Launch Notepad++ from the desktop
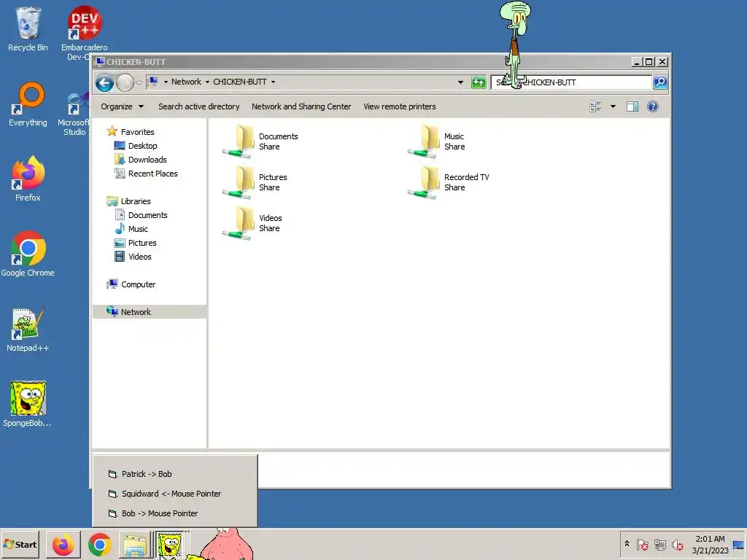The height and width of the screenshot is (560, 747). tap(28, 330)
